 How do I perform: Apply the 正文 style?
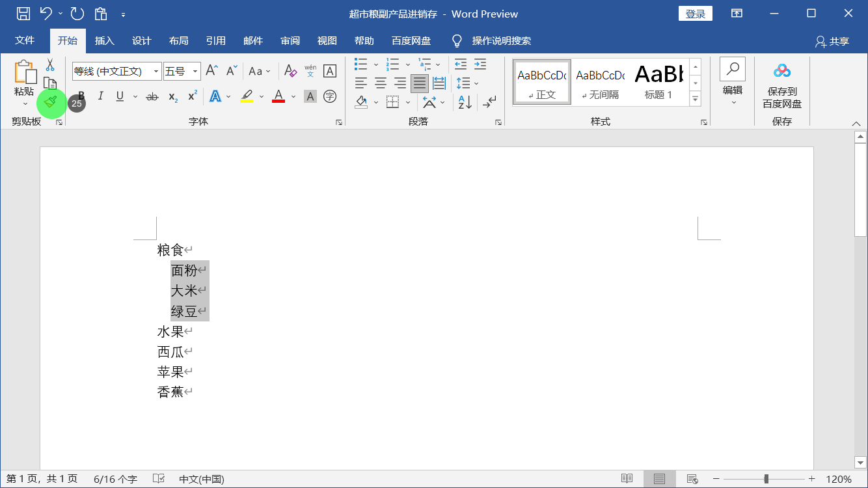point(542,82)
